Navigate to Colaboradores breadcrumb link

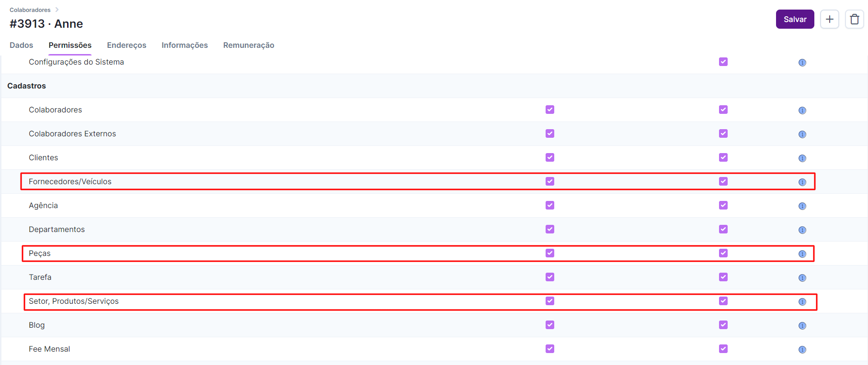click(30, 10)
